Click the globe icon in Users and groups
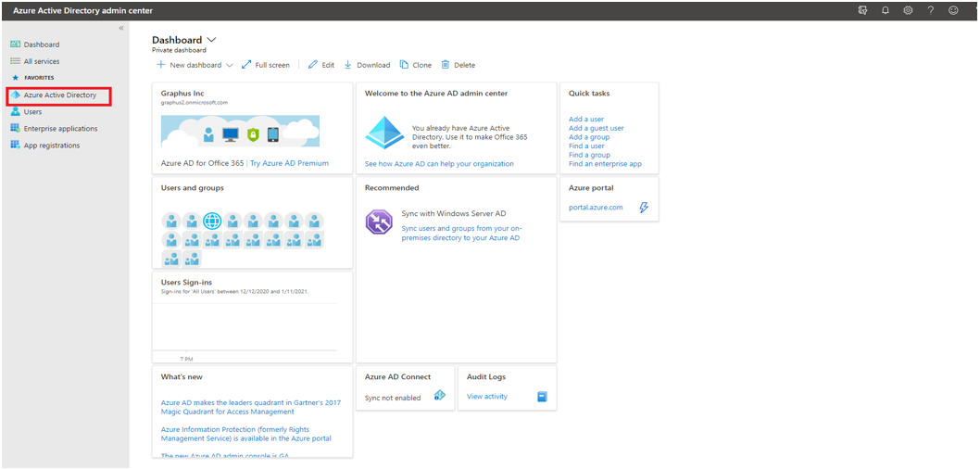980x469 pixels. 212,220
